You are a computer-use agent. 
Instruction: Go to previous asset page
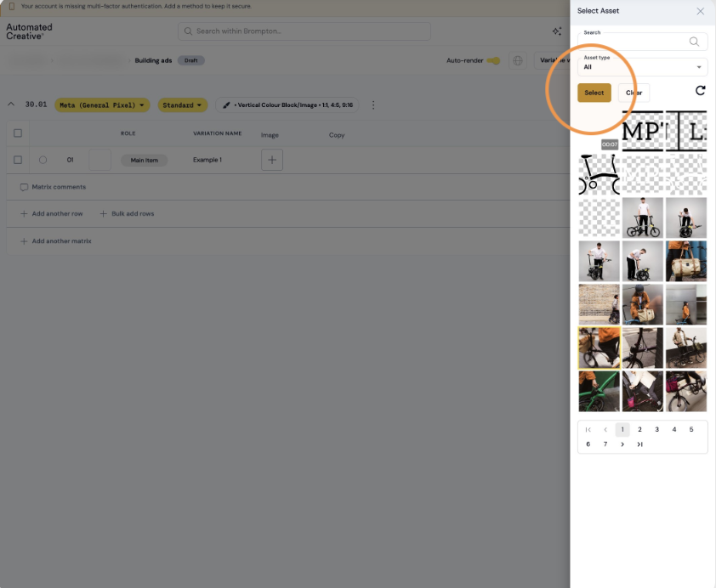click(x=605, y=429)
